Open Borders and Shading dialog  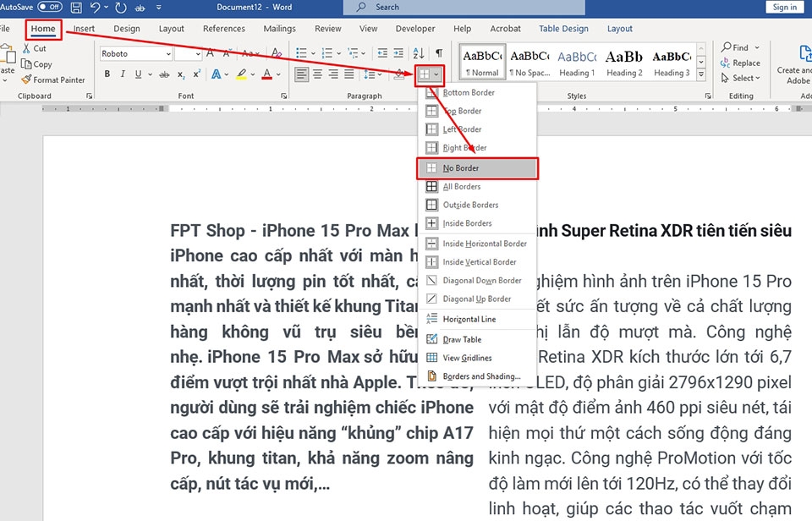coord(475,376)
